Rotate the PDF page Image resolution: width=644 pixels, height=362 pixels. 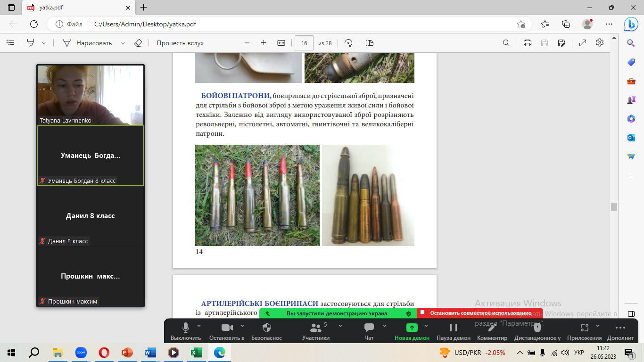tap(349, 43)
